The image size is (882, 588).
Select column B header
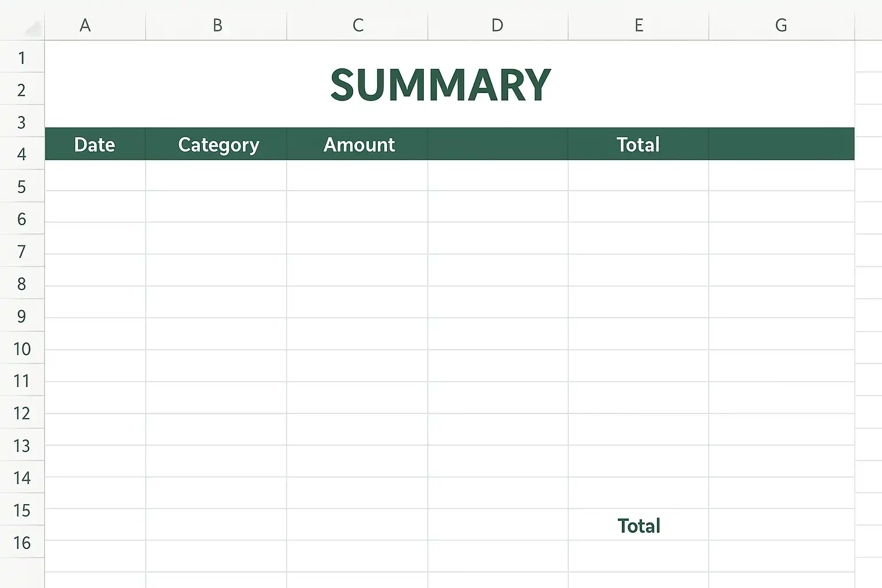(216, 25)
